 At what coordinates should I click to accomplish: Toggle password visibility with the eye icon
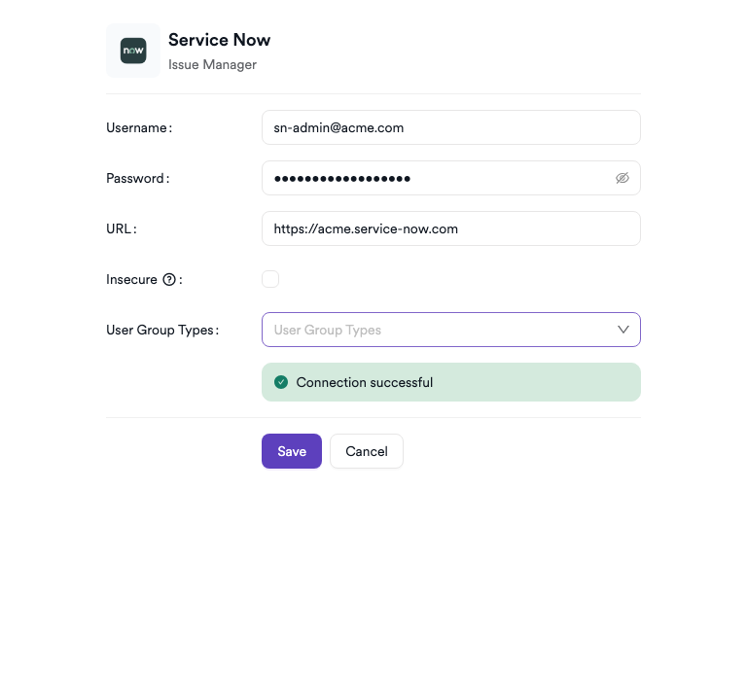click(x=622, y=178)
